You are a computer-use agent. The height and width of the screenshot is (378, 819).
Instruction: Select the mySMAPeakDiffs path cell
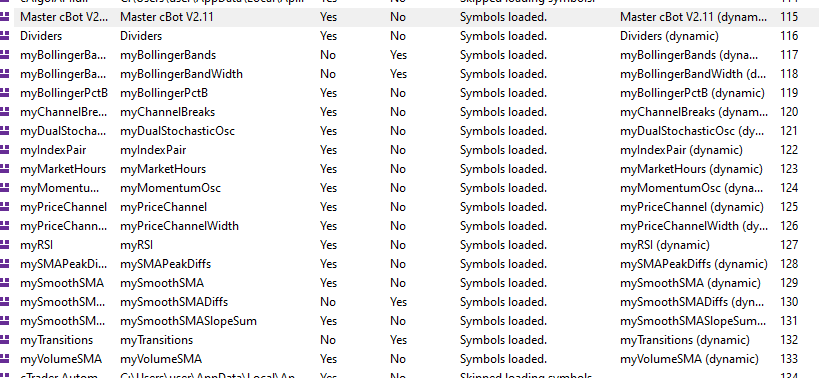pyautogui.click(x=166, y=264)
